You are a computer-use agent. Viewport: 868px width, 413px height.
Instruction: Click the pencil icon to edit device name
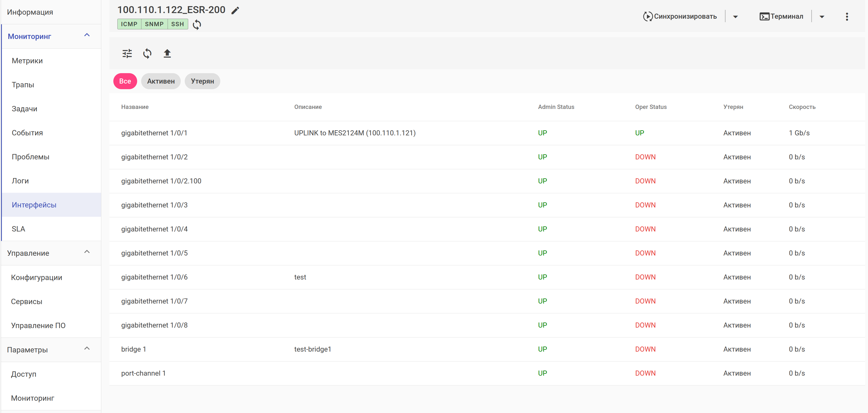coord(235,10)
